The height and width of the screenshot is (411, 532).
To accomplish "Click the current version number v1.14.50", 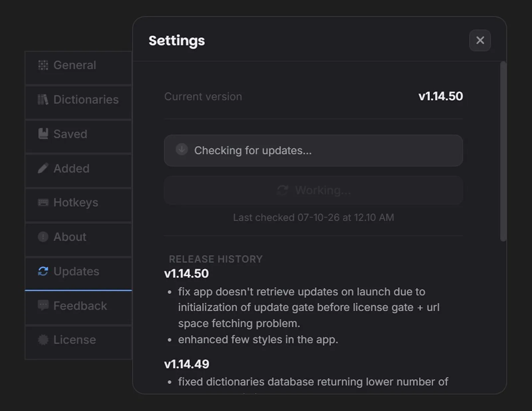I will [441, 96].
